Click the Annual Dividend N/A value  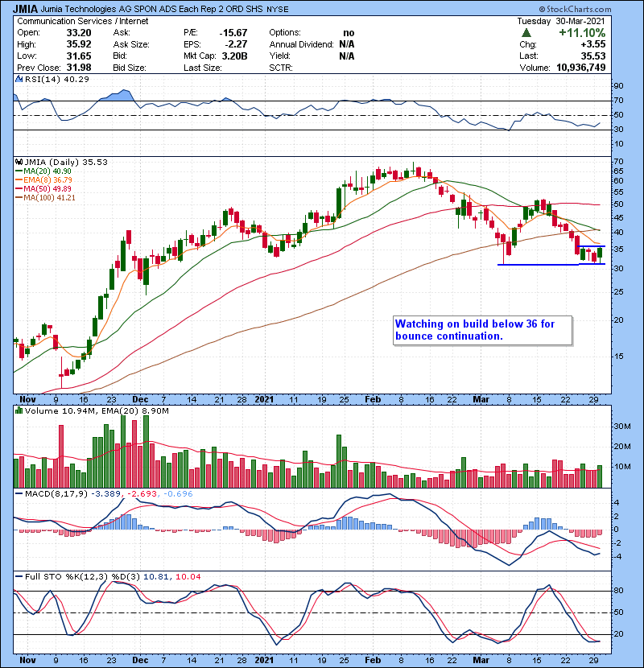[x=347, y=44]
